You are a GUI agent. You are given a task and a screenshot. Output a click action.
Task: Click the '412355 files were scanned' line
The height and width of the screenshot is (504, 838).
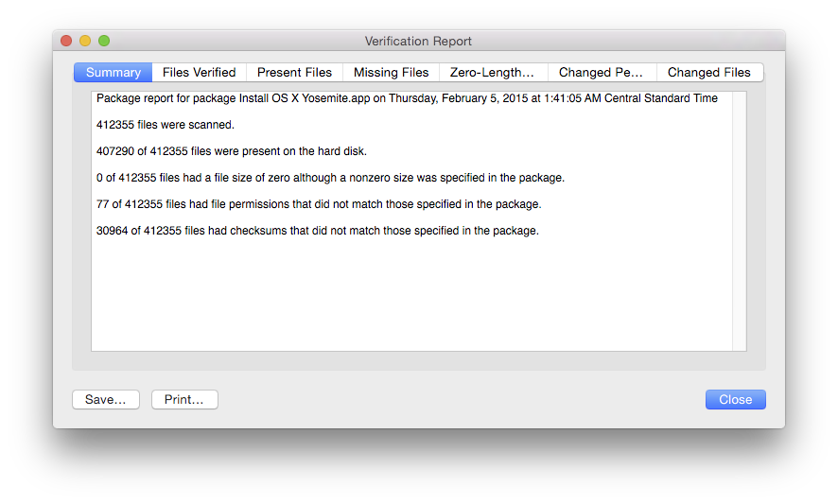coord(166,125)
